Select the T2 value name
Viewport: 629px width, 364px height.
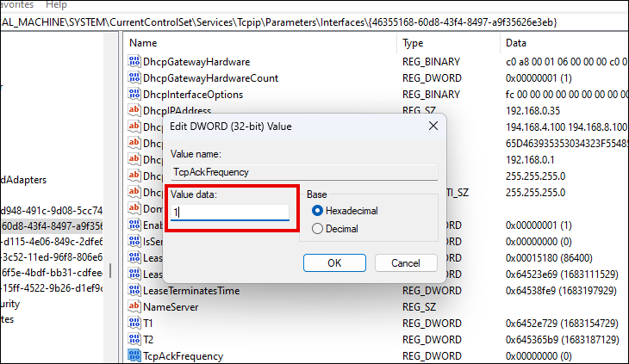pos(148,340)
